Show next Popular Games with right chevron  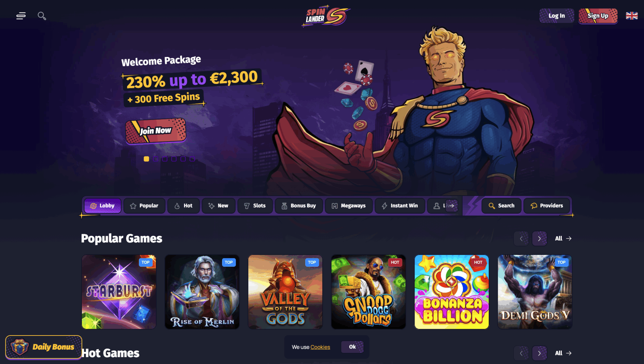[539, 239]
